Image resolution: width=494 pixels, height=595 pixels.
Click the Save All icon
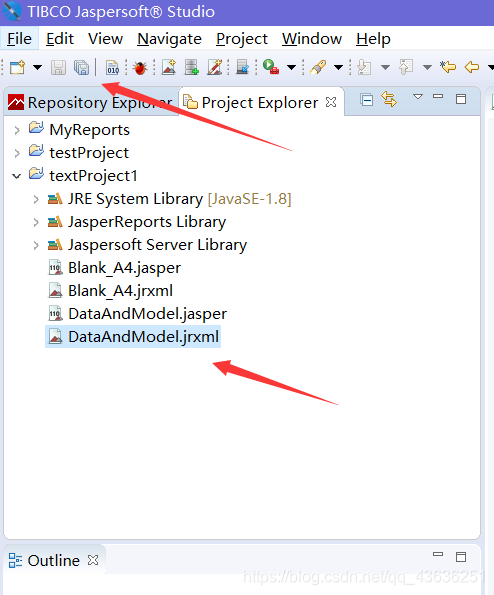point(81,68)
